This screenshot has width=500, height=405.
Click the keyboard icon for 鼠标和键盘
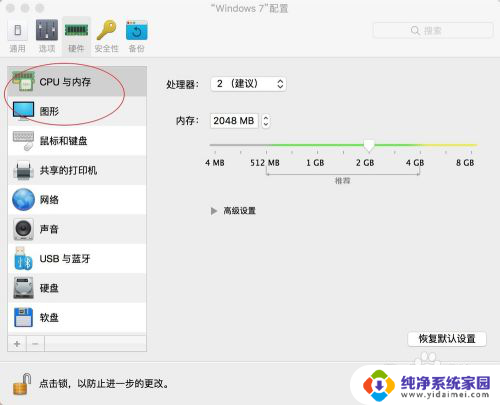23,140
